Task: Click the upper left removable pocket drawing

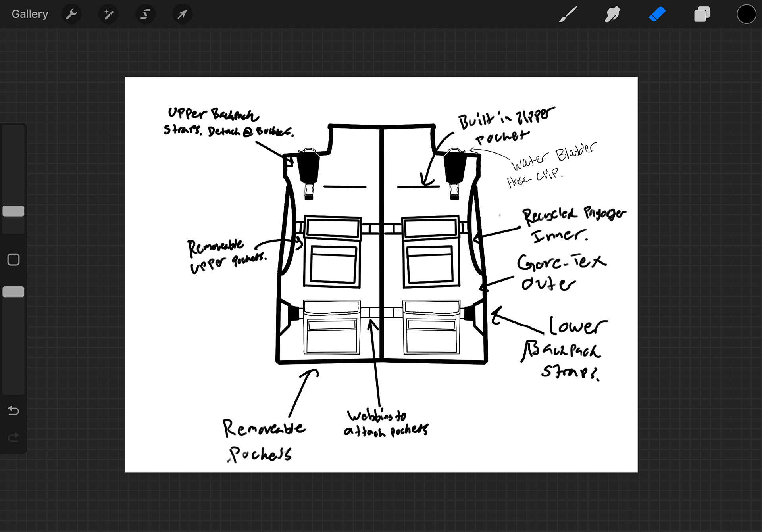Action: pos(333,252)
